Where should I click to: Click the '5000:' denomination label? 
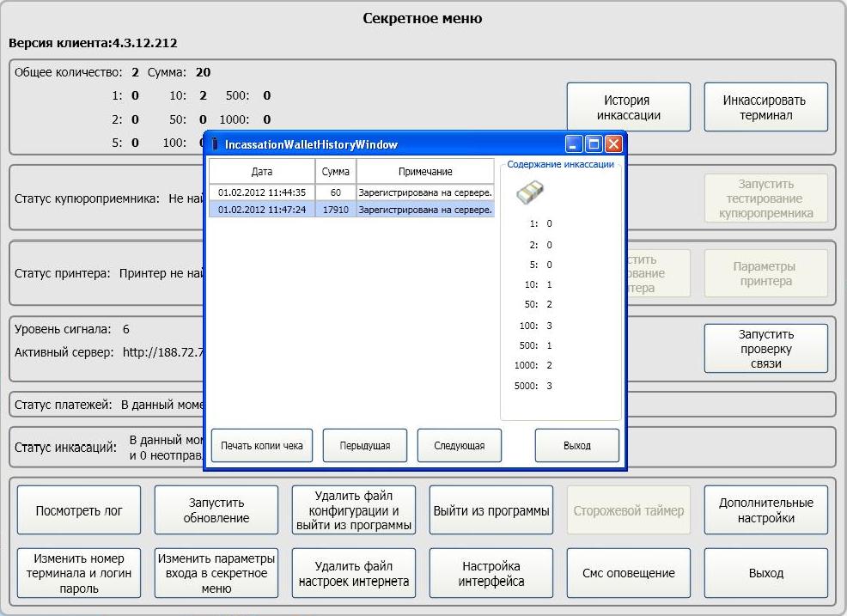click(x=526, y=386)
